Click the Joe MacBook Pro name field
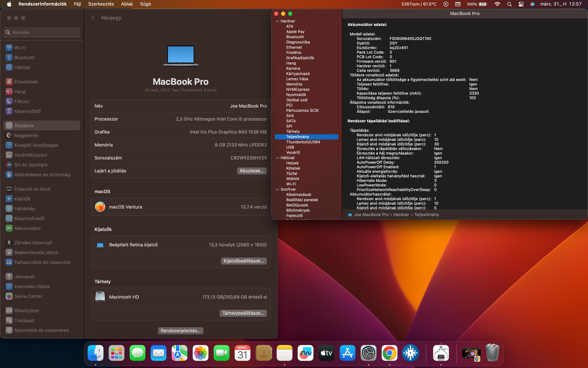 (x=248, y=106)
